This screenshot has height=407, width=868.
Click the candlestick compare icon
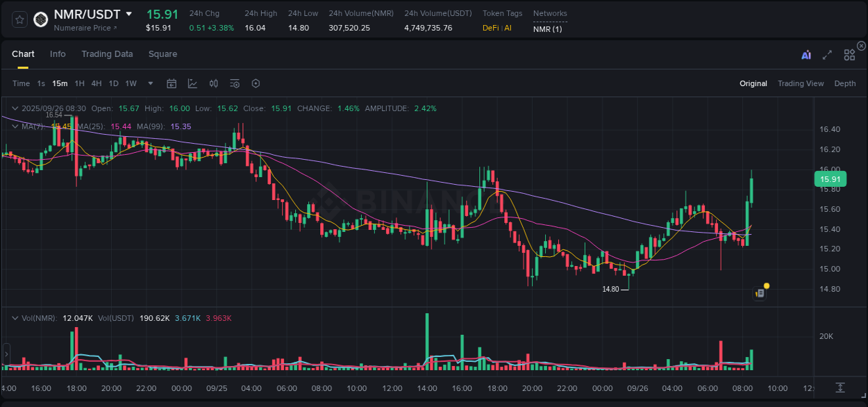(x=213, y=83)
